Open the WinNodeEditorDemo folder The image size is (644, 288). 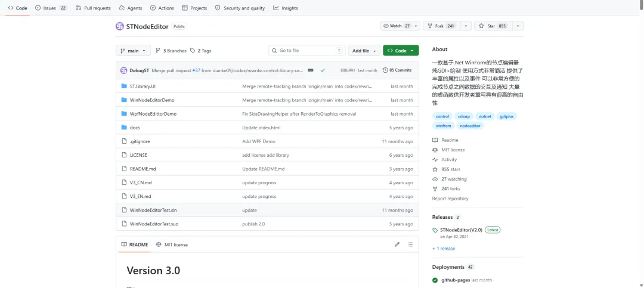[152, 100]
